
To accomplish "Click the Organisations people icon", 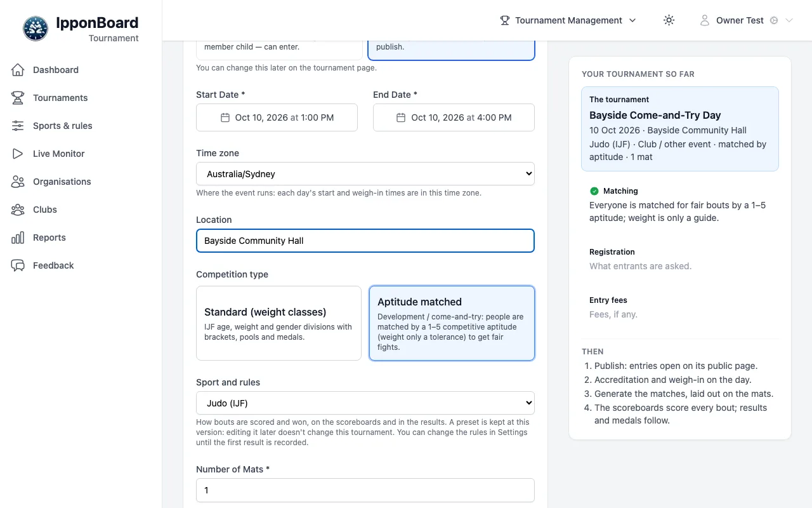I will pos(18,182).
